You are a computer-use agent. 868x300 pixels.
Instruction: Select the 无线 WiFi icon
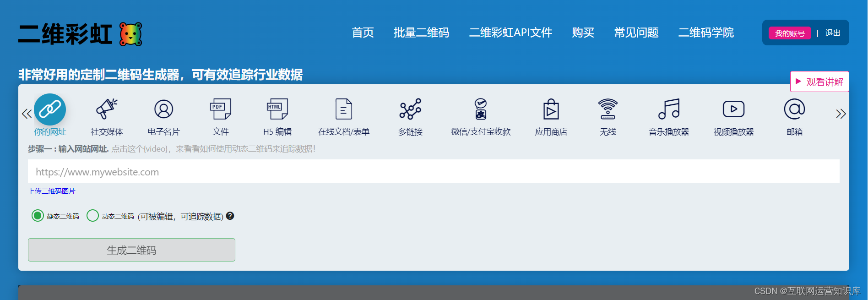pyautogui.click(x=608, y=109)
